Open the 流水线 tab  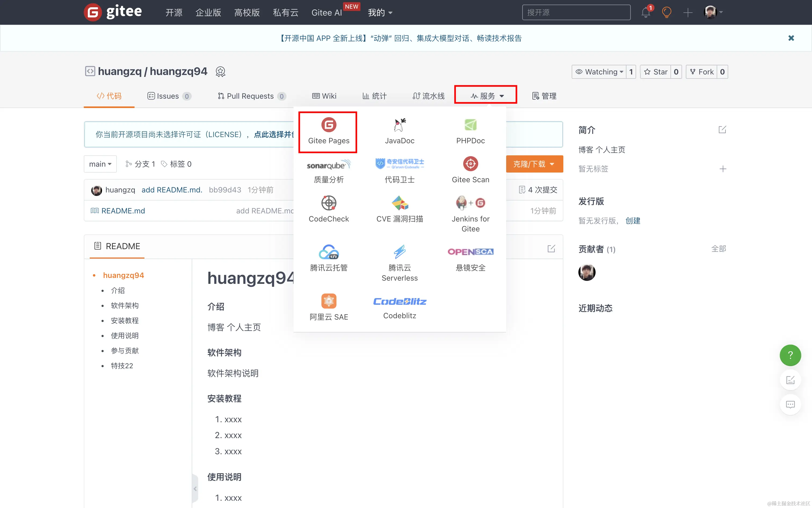pyautogui.click(x=429, y=96)
